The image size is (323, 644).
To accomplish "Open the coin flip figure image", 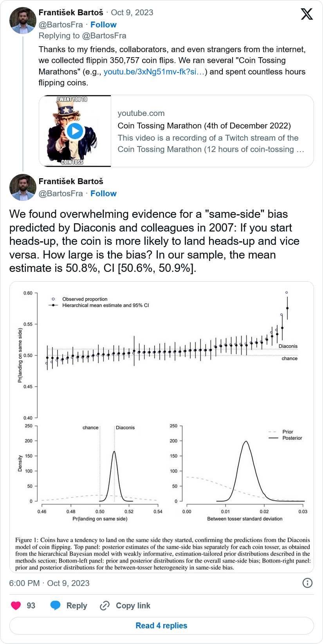I will [x=161, y=427].
